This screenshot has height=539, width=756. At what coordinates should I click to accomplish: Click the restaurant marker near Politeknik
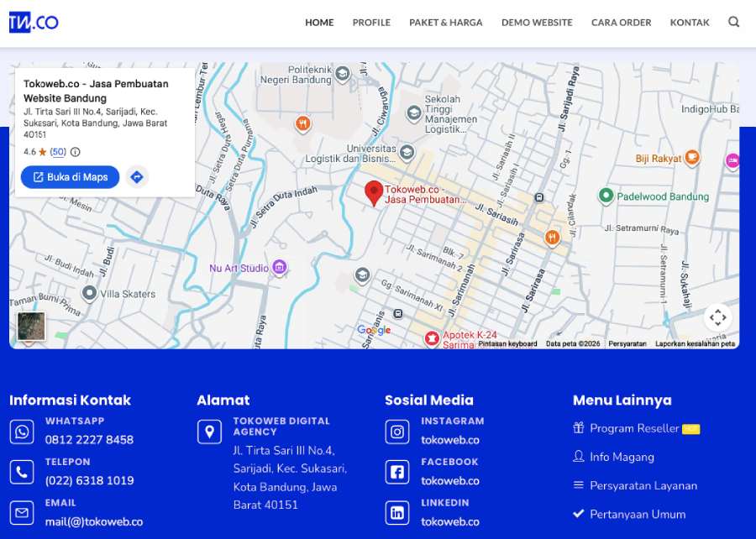(x=302, y=123)
